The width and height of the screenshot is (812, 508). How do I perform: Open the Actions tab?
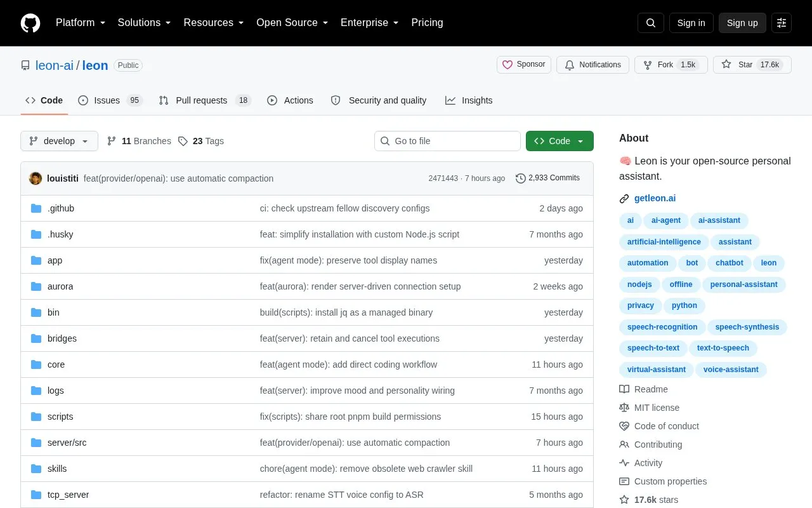(290, 100)
